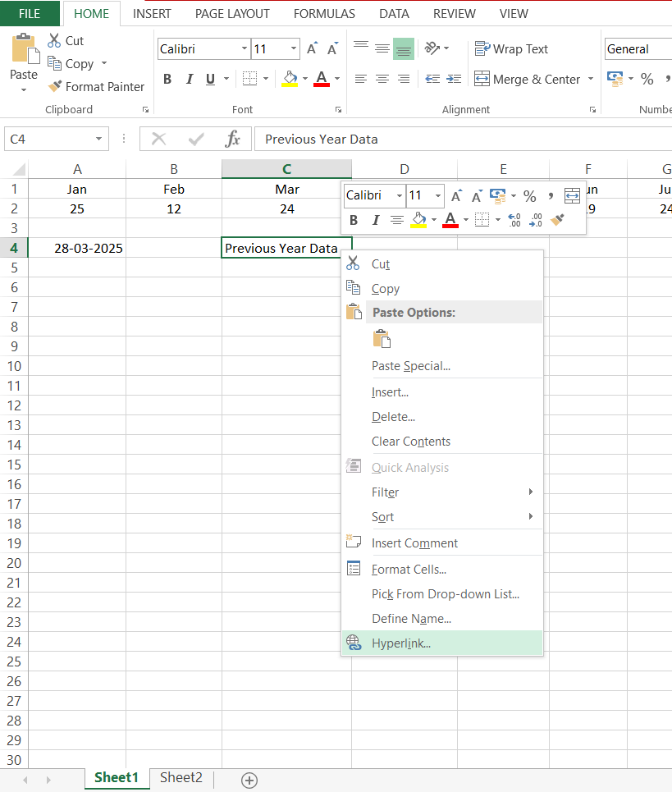
Task: Switch to the FORMULAS ribbon tab
Action: pyautogui.click(x=324, y=14)
